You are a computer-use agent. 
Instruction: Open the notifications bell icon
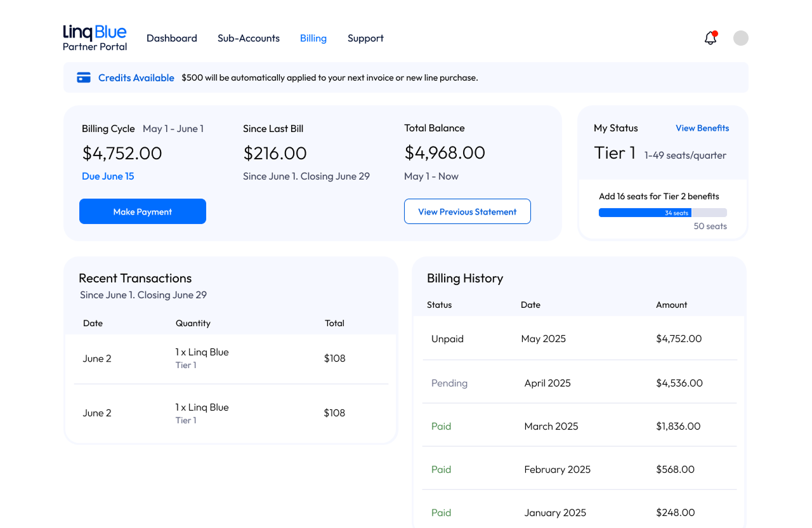(x=710, y=38)
